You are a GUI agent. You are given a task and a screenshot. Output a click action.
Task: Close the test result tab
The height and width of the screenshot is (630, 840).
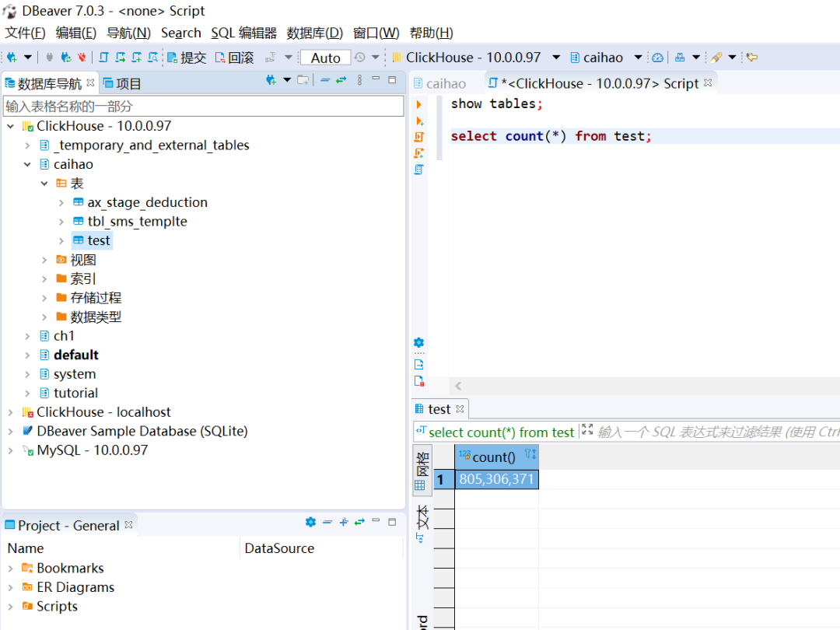(460, 409)
